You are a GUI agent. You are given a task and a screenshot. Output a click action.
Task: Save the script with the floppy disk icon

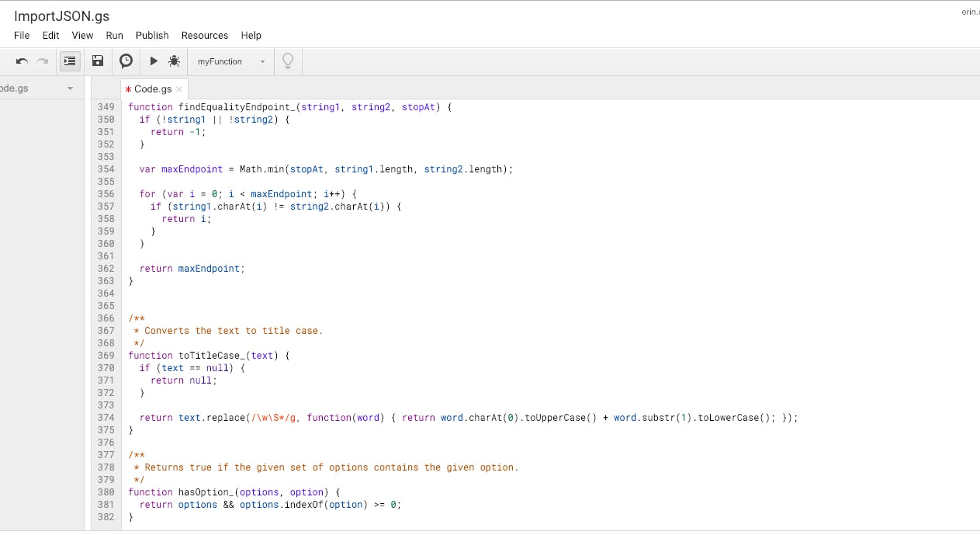click(x=98, y=61)
